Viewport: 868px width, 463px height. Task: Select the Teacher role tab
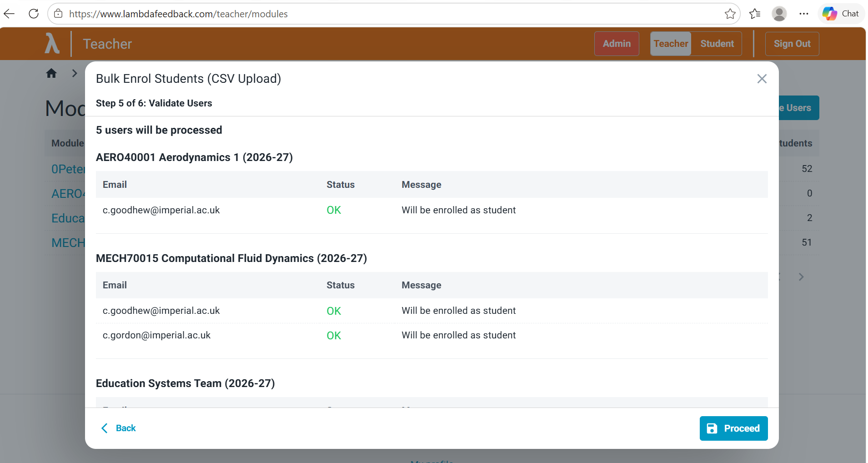pyautogui.click(x=671, y=44)
